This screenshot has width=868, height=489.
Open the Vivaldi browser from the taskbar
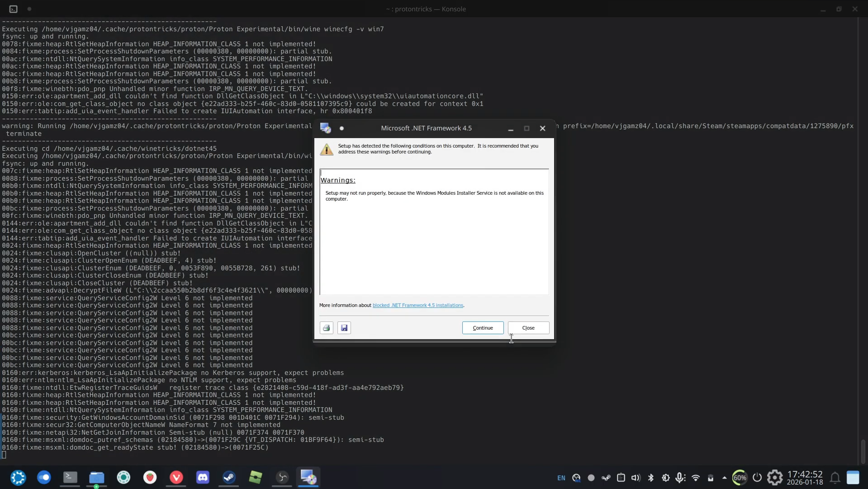[x=176, y=478]
